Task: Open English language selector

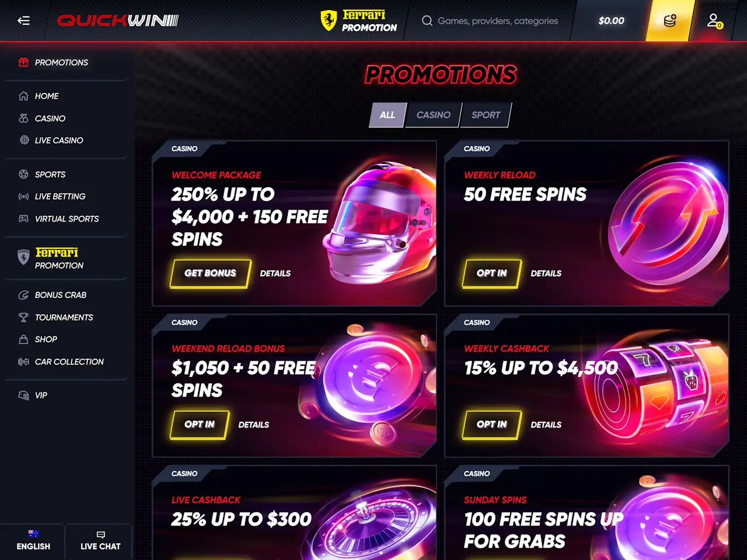Action: tap(33, 540)
